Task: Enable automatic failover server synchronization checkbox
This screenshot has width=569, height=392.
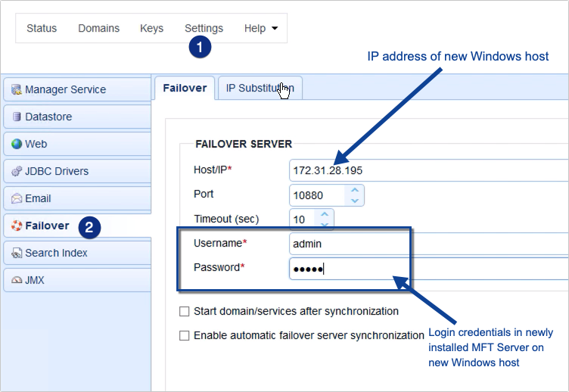Action: tap(184, 335)
